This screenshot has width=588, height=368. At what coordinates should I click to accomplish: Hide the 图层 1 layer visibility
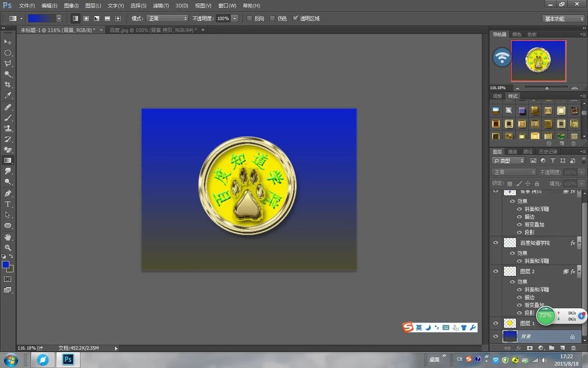point(496,323)
